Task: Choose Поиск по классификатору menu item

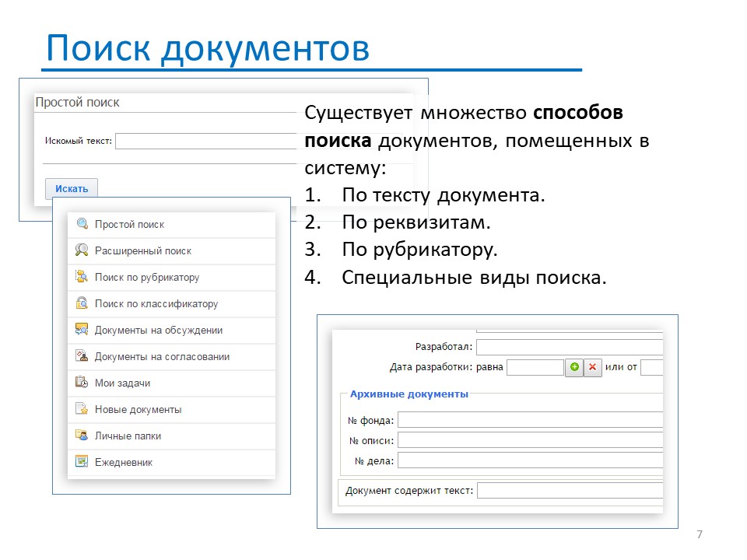Action: tap(171, 304)
